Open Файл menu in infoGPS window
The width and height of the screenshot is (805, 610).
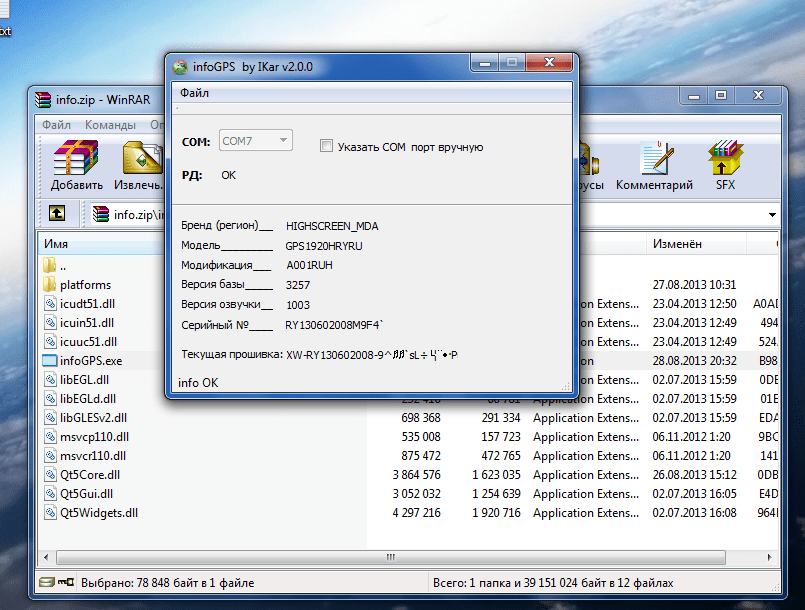tap(194, 93)
